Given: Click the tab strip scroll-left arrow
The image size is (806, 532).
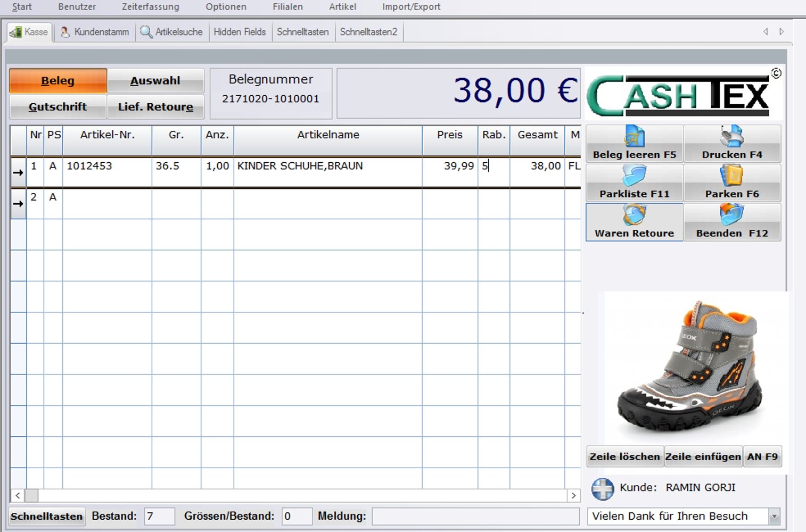Looking at the screenshot, I should coord(766,32).
